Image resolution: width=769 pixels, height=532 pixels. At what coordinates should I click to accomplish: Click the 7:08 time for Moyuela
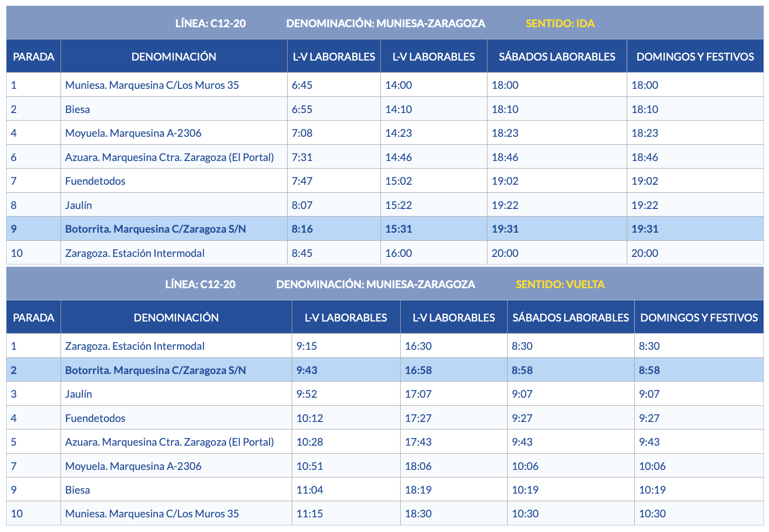[x=302, y=133]
